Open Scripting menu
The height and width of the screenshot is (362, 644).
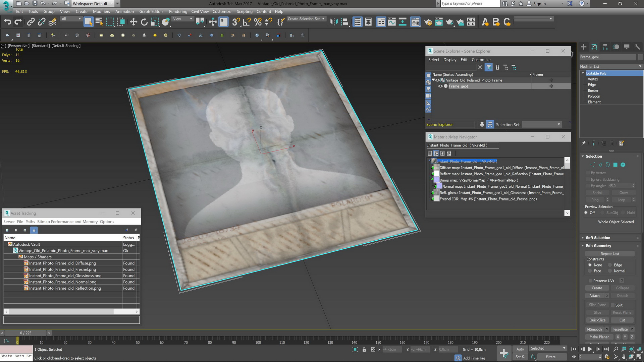click(x=245, y=11)
